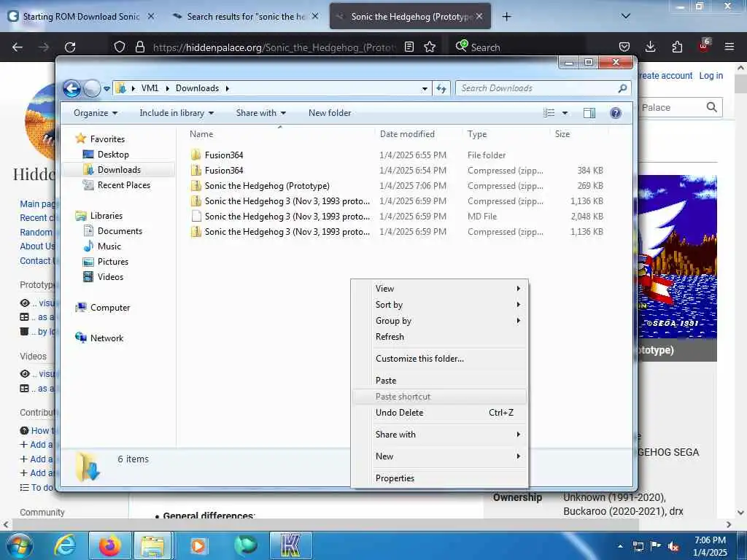Select the Fusion364 zip file of 384 KB
The height and width of the screenshot is (560, 747).
[x=396, y=170]
